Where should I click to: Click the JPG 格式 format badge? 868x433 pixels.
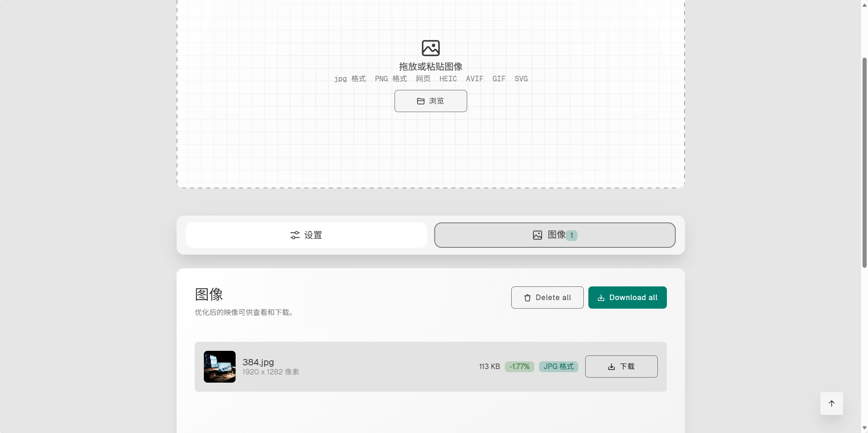point(558,367)
